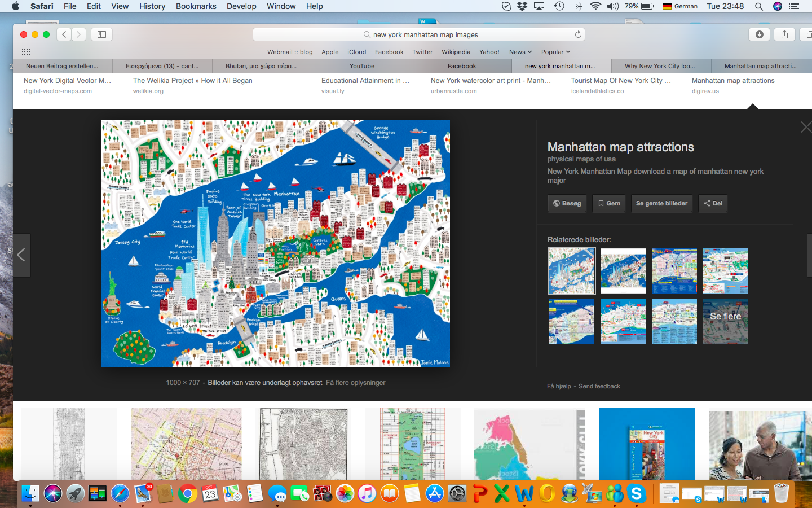The image size is (812, 508).
Task: Open Spotlight search in menu bar
Action: (759, 6)
